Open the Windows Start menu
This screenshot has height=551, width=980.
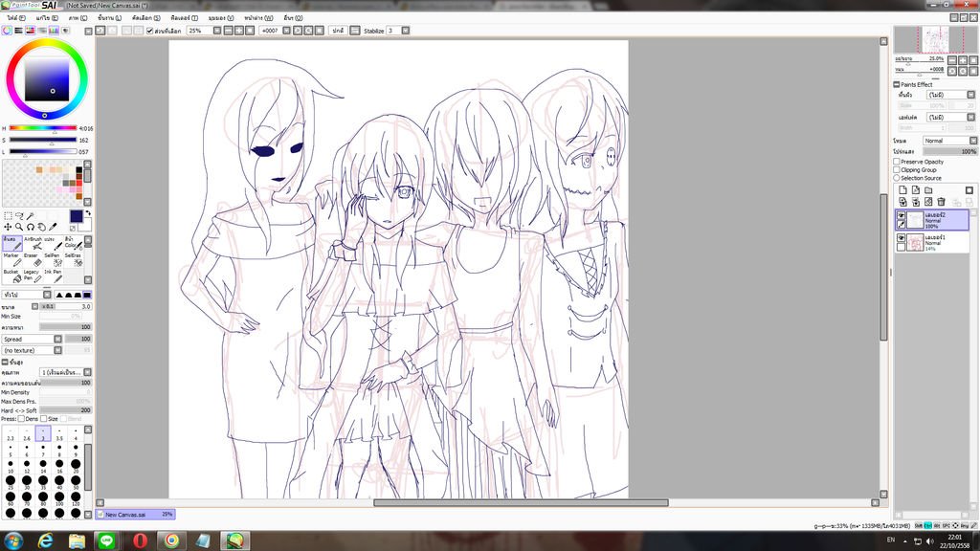point(13,540)
